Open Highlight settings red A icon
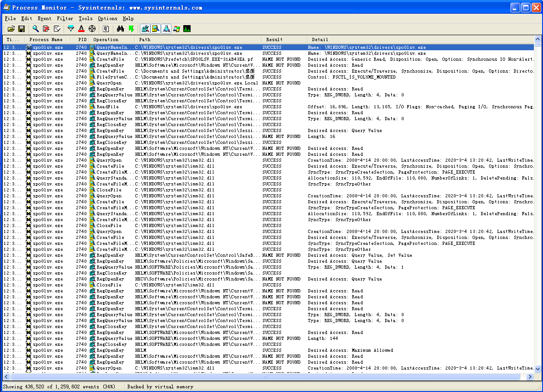Viewport: 543px width, 392px height. [81, 29]
